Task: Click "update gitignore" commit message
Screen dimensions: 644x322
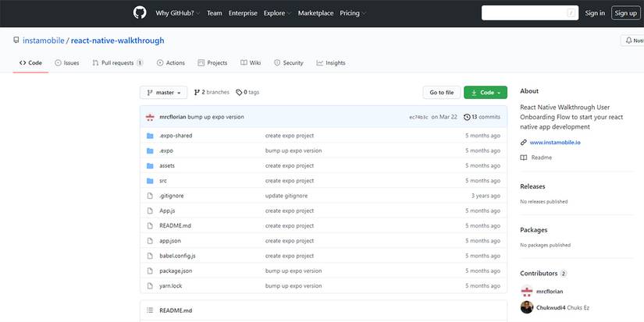Action: [x=286, y=196]
